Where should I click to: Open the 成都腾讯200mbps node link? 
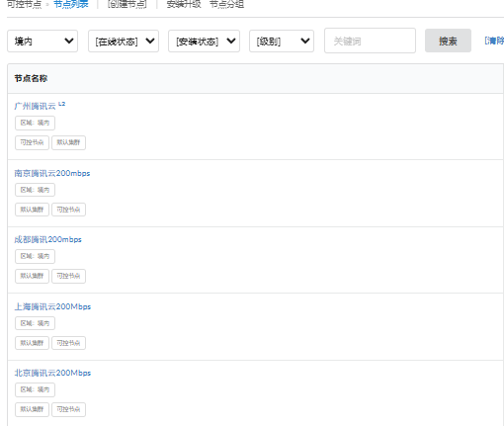pyautogui.click(x=47, y=239)
